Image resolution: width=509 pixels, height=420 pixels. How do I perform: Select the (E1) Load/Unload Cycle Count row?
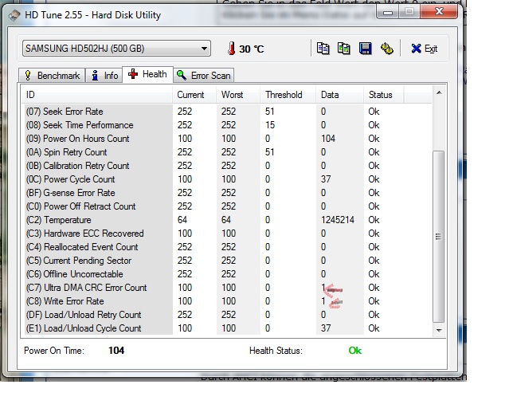coord(226,328)
